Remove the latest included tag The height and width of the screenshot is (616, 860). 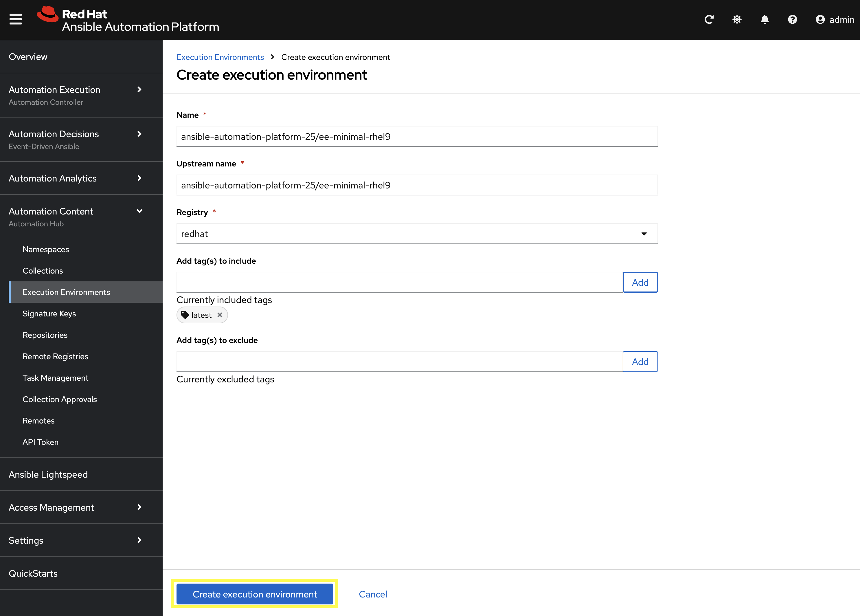pos(220,315)
